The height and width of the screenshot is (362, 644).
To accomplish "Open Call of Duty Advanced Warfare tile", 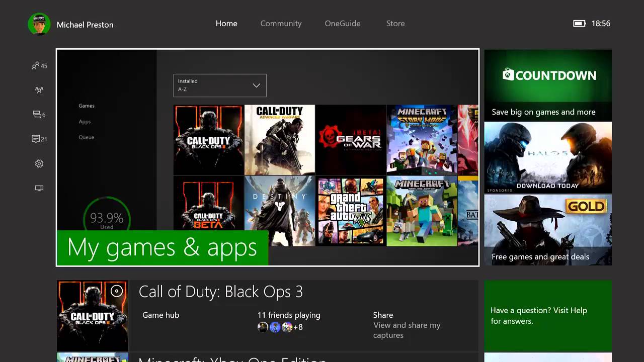I will (x=280, y=140).
